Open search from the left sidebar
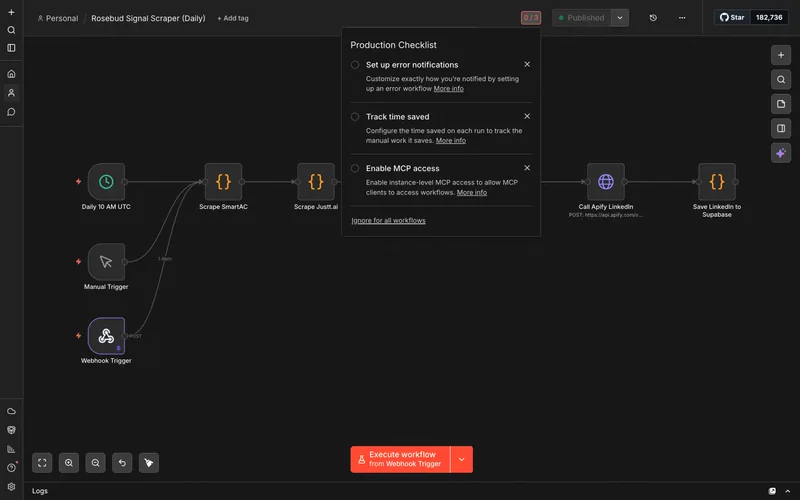The height and width of the screenshot is (500, 800). click(11, 30)
